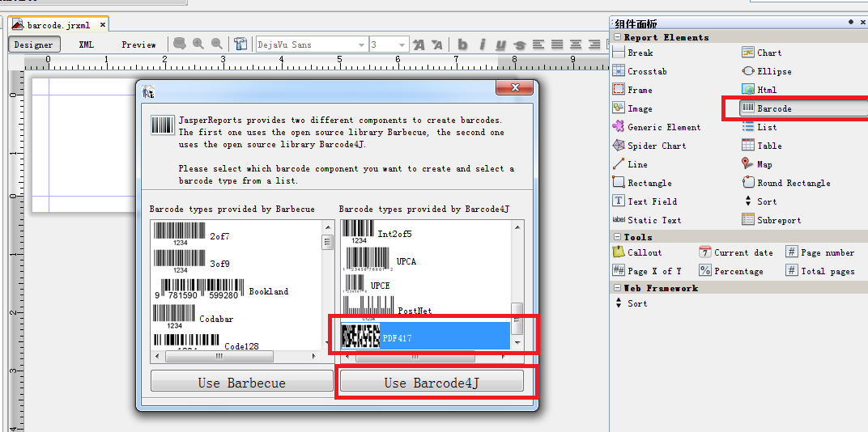This screenshot has height=432, width=868.
Task: Select the Crosstab element
Action: tap(640, 71)
